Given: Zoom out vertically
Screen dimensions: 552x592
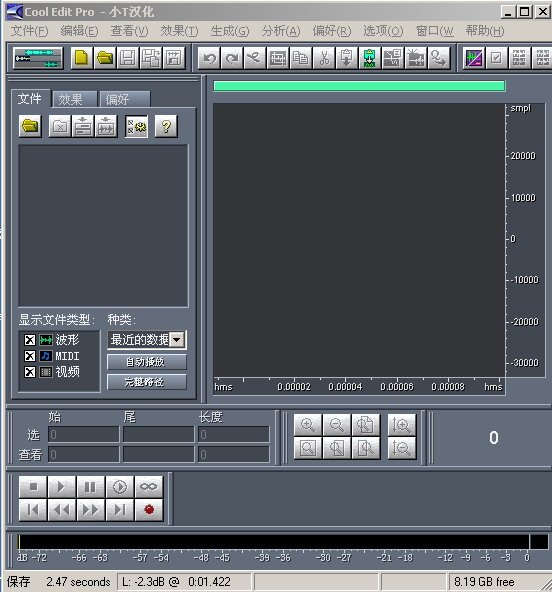Looking at the screenshot, I should tap(402, 448).
